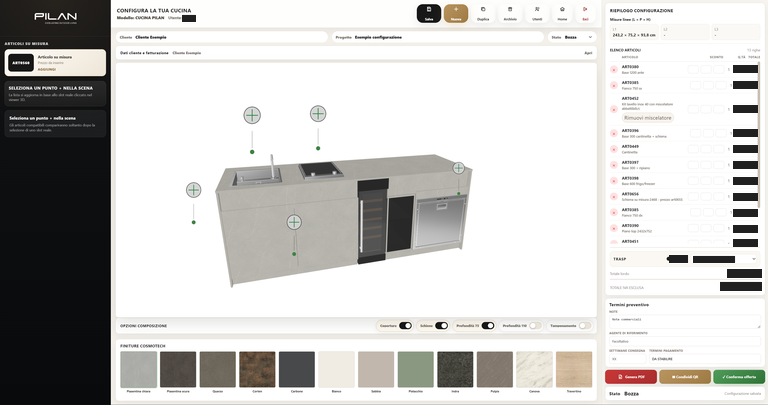
Task: Choose the Bianco finish swatch
Action: point(336,369)
